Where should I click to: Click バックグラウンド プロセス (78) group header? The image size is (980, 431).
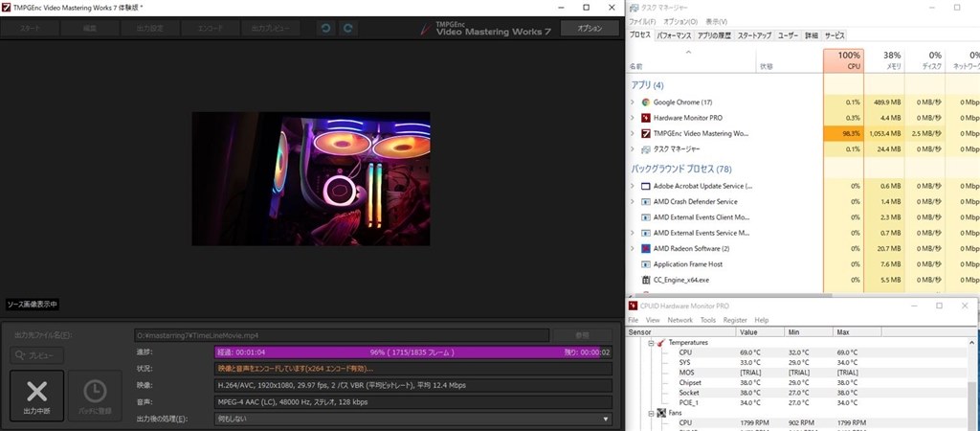[x=680, y=169]
